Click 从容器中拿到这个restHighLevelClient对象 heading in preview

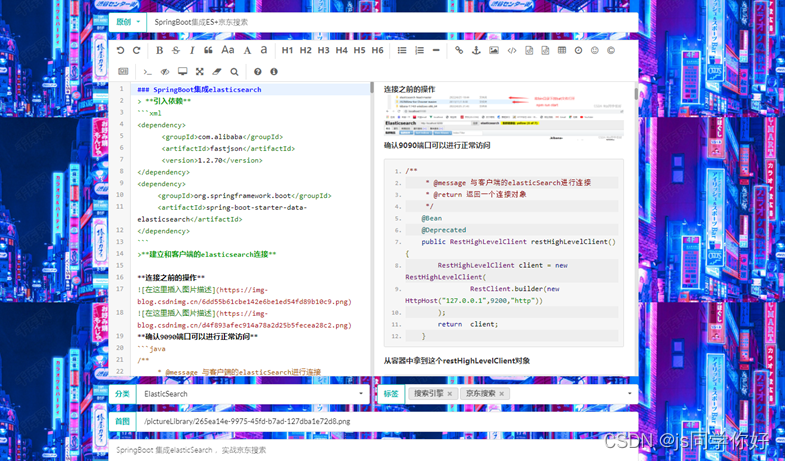pyautogui.click(x=457, y=360)
